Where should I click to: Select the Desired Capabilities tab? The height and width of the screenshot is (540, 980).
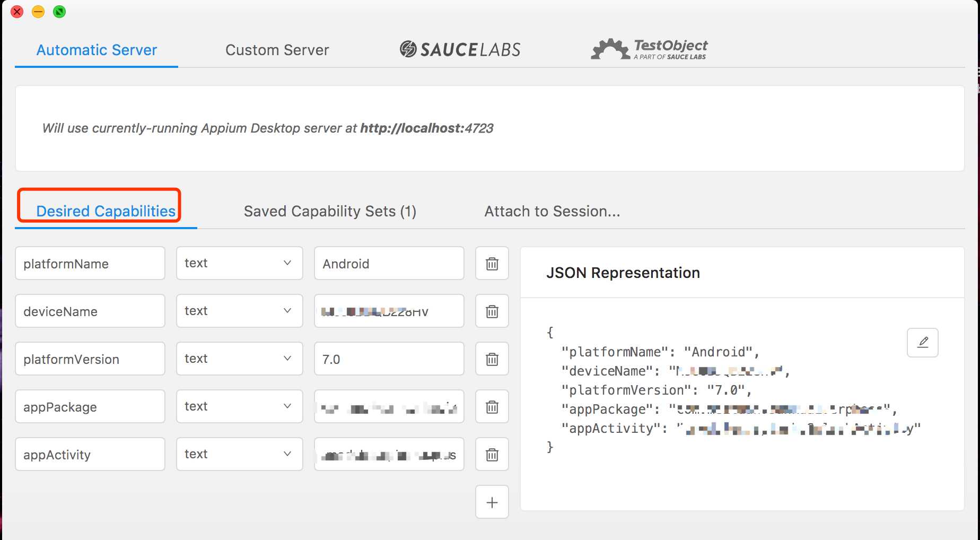106,211
